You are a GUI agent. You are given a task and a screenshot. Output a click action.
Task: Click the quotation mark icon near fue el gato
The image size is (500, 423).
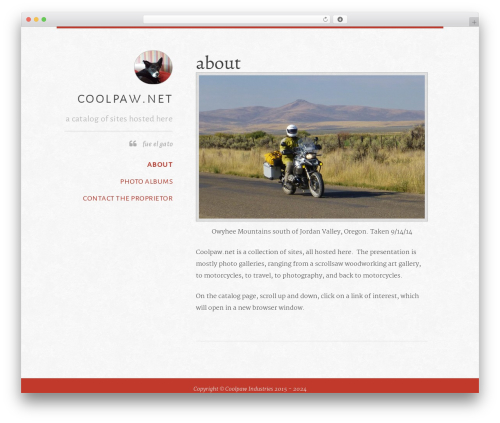click(x=133, y=144)
